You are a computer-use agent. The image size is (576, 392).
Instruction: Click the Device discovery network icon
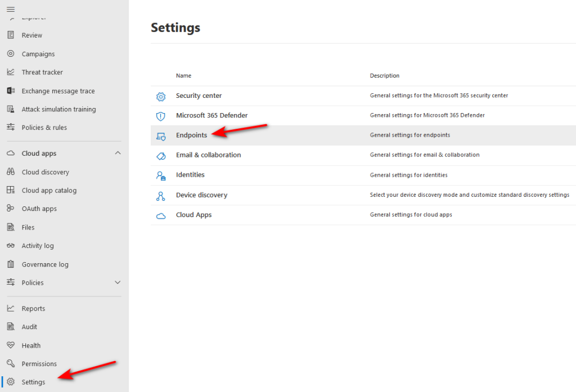point(161,196)
